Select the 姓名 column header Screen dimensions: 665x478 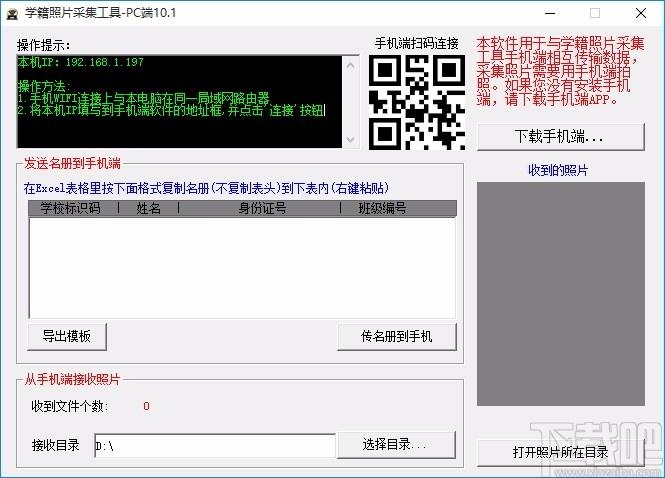click(148, 208)
